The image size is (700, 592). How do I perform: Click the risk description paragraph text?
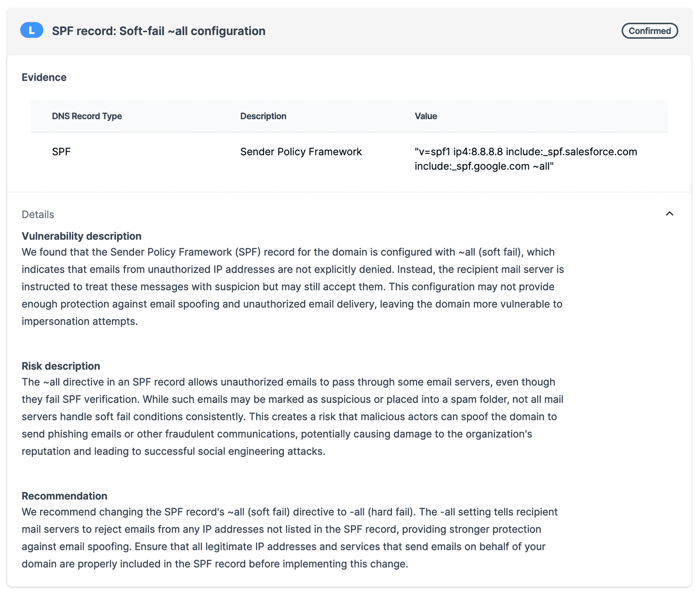point(293,417)
